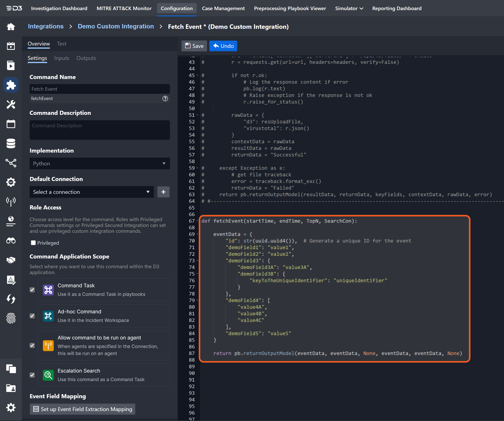
Task: Click the Command Description text area
Action: tap(100, 130)
